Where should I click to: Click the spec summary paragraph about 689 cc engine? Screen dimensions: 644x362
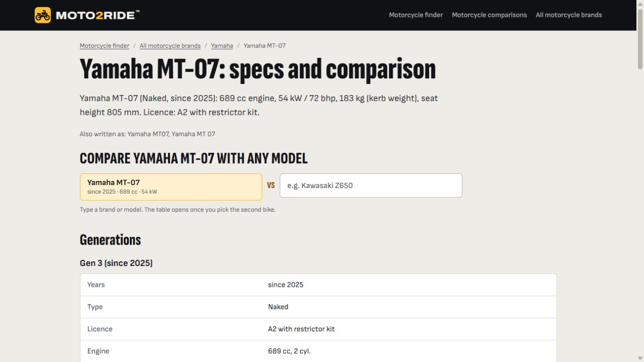tap(259, 105)
